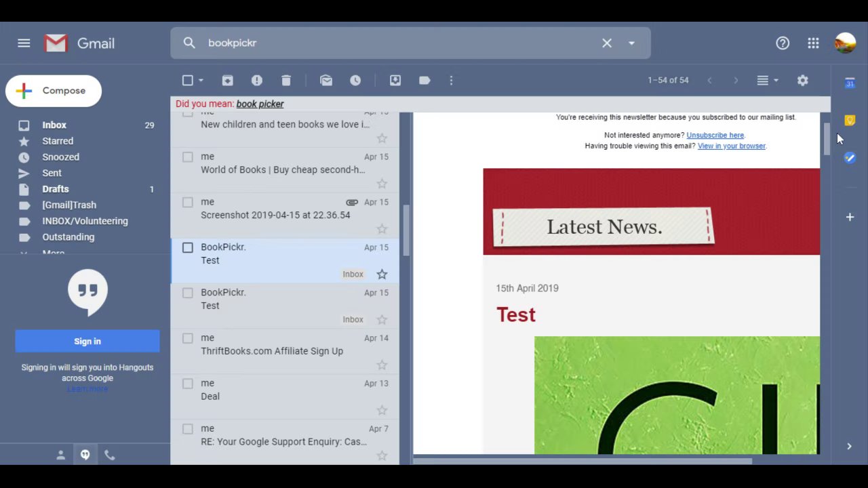This screenshot has width=868, height=488.
Task: Click the 'book picker' suggestion link
Action: tap(260, 104)
